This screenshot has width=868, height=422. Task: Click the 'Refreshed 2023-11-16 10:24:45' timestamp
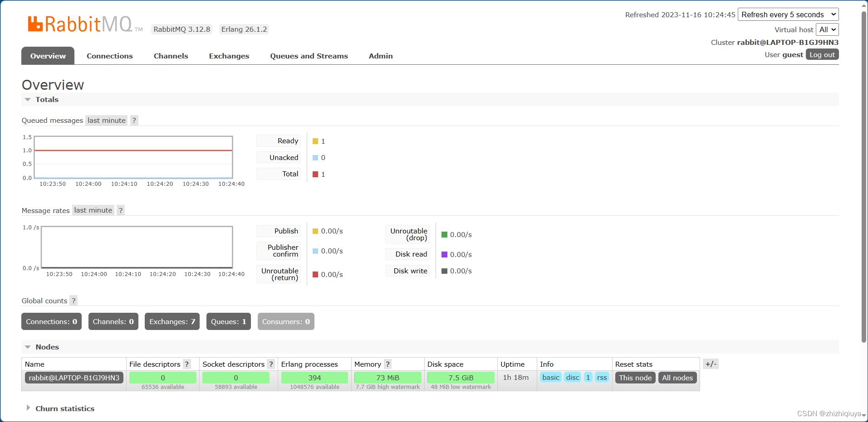[x=680, y=15]
